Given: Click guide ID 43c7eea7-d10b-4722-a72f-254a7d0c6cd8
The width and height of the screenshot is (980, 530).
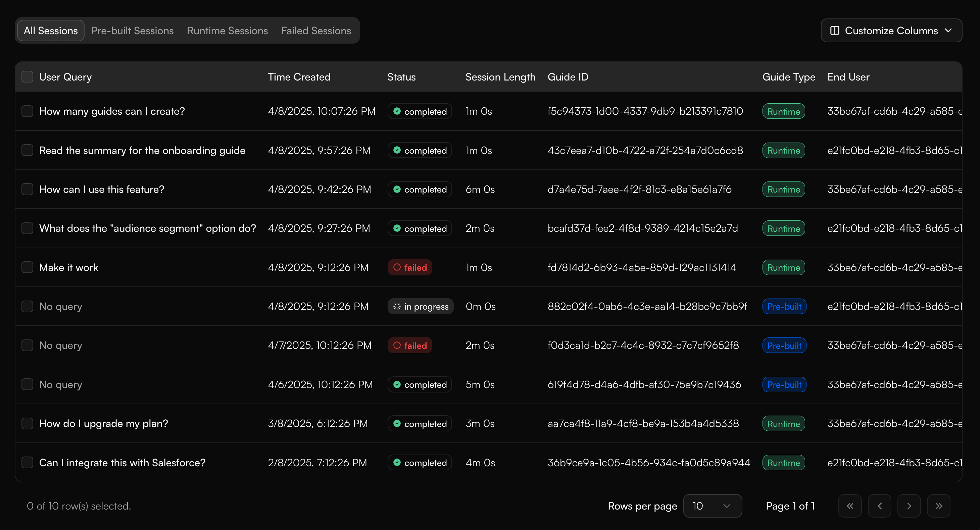Looking at the screenshot, I should [x=645, y=150].
